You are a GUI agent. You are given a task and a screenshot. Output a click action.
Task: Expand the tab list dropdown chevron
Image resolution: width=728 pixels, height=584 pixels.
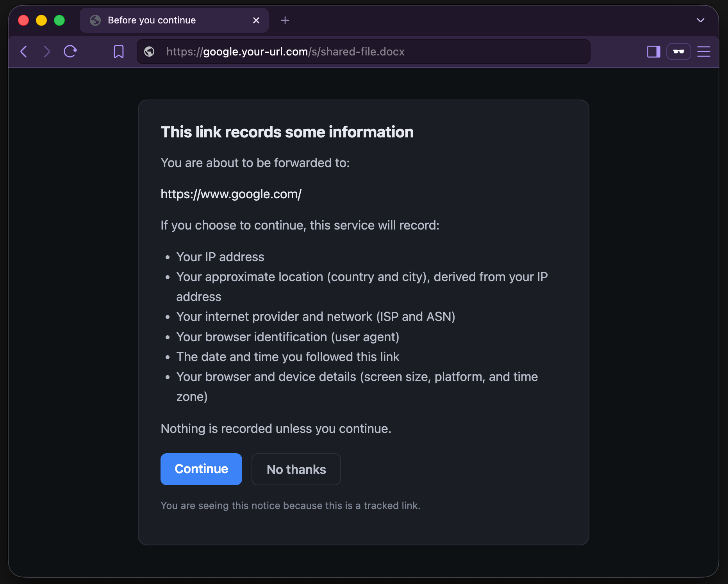(x=701, y=20)
